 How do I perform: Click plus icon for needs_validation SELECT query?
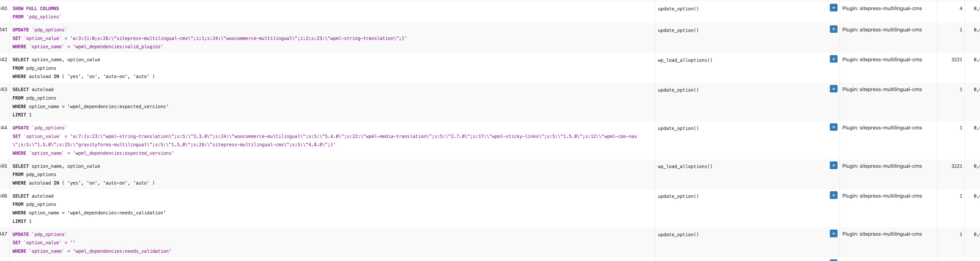pyautogui.click(x=833, y=195)
